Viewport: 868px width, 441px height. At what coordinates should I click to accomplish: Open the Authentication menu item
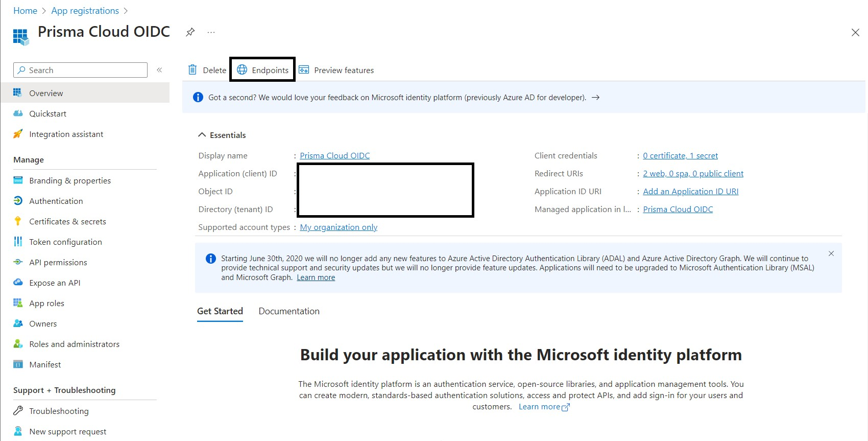click(56, 201)
